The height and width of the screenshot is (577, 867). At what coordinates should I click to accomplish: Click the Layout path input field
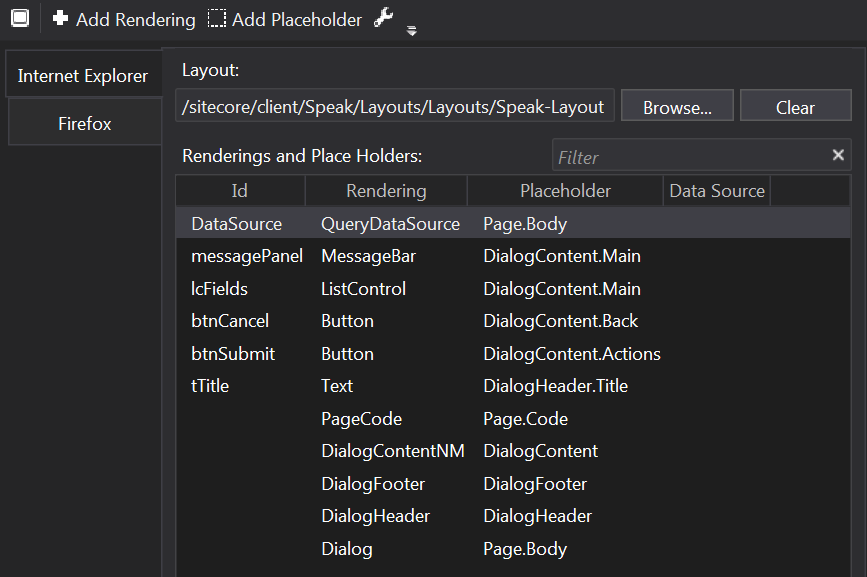394,107
